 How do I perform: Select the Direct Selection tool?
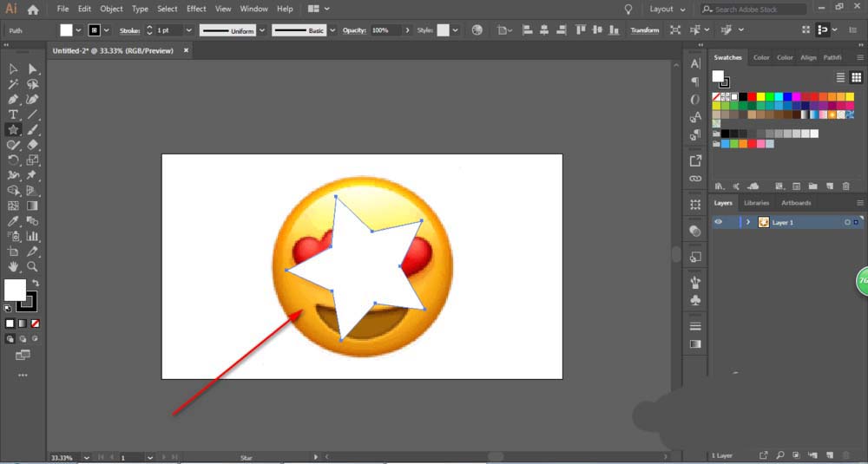33,69
